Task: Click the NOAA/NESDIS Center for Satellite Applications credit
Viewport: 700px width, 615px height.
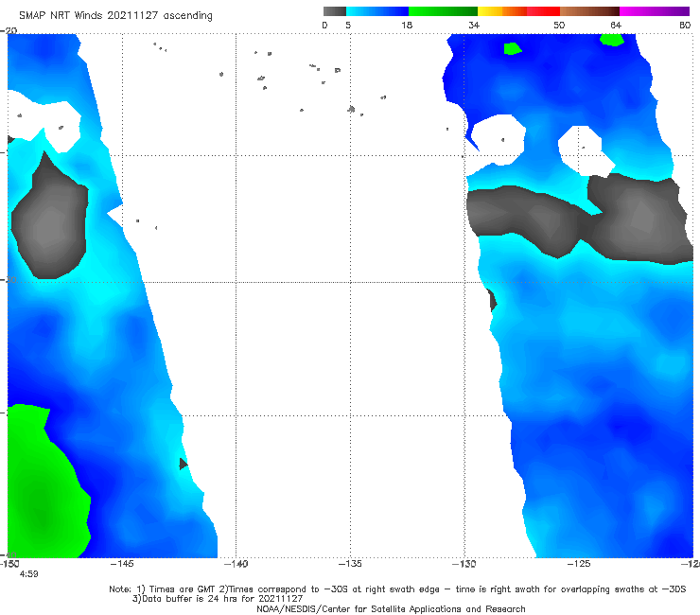Action: (391, 609)
